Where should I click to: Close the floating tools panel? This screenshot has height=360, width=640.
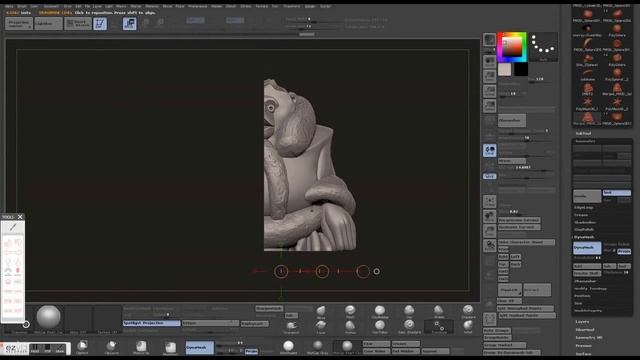pos(20,217)
